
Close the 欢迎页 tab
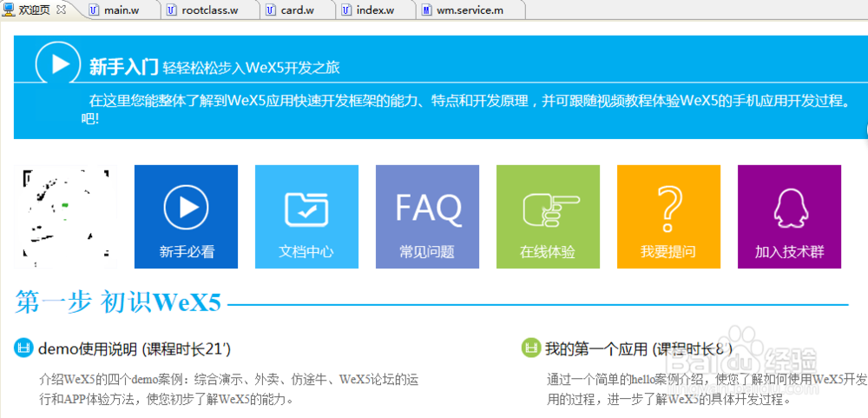click(62, 10)
